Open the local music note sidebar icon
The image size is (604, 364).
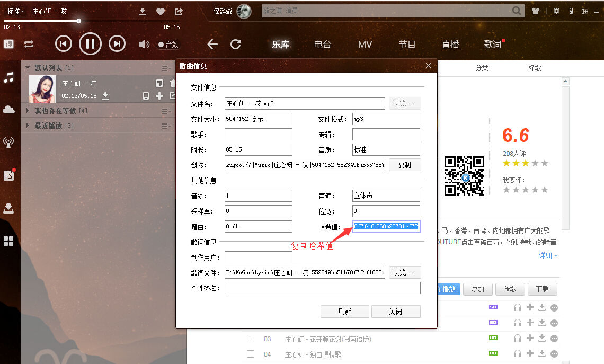(x=8, y=77)
